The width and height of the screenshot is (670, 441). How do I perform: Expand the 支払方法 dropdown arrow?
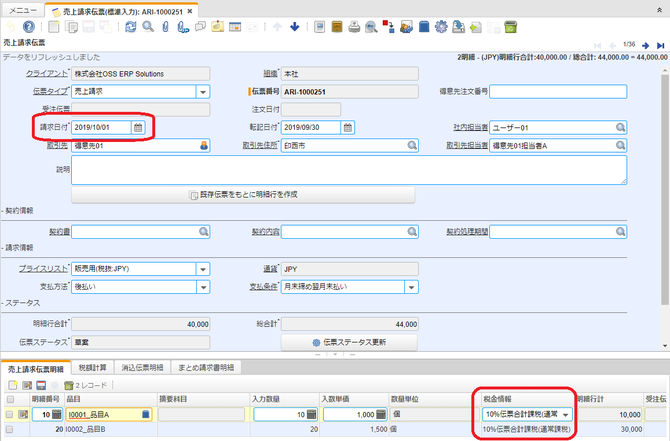pyautogui.click(x=203, y=287)
